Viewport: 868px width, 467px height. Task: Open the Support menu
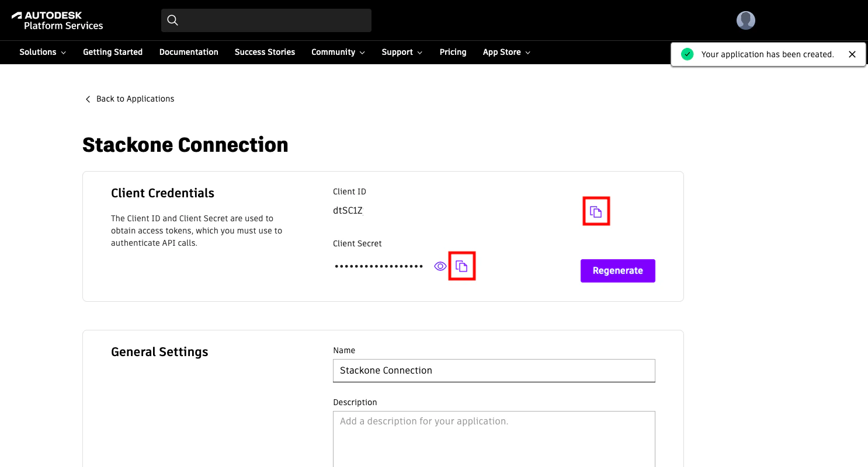click(401, 52)
